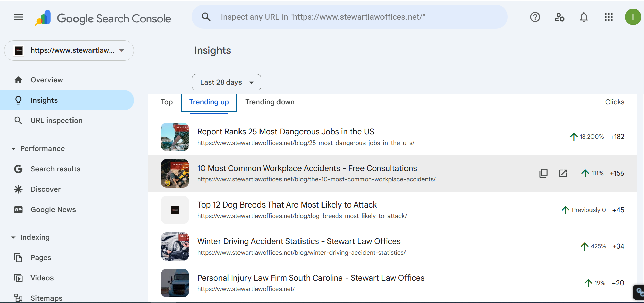This screenshot has width=644, height=303.
Task: Click the Search results Google icon
Action: 18,169
